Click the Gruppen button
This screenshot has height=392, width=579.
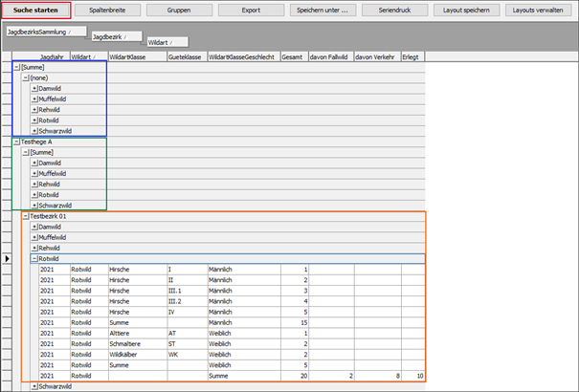tap(178, 10)
